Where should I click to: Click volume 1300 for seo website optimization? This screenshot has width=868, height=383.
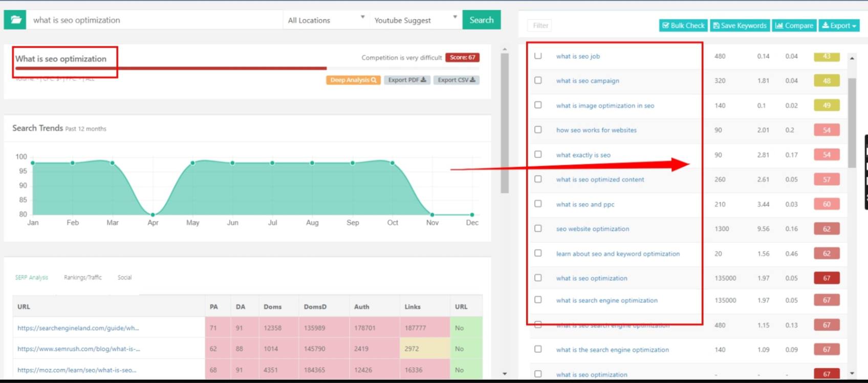click(722, 229)
